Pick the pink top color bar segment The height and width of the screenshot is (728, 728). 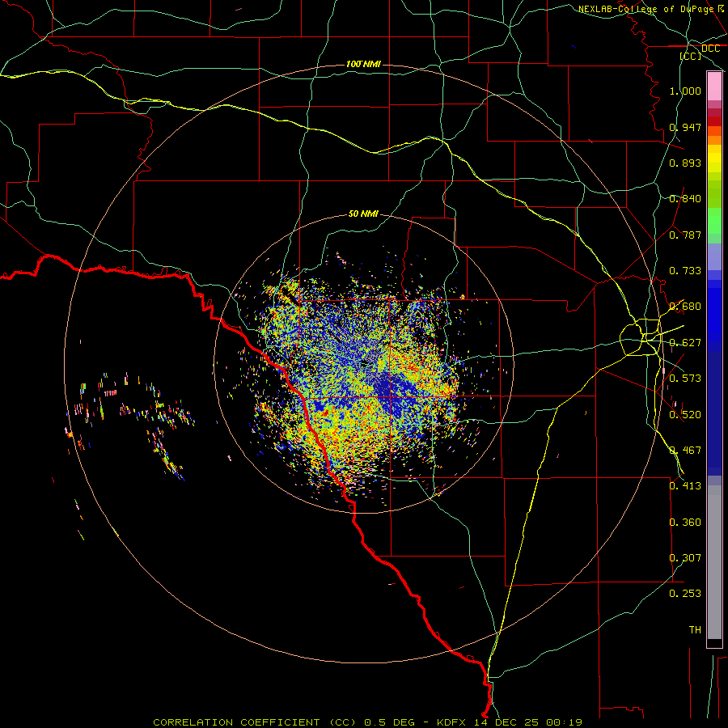coord(714,87)
